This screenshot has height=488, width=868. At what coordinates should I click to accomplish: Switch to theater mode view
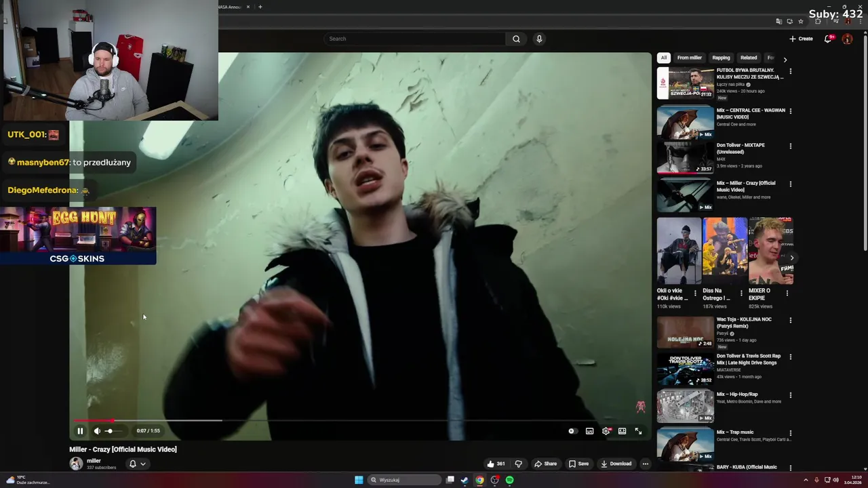pyautogui.click(x=622, y=431)
